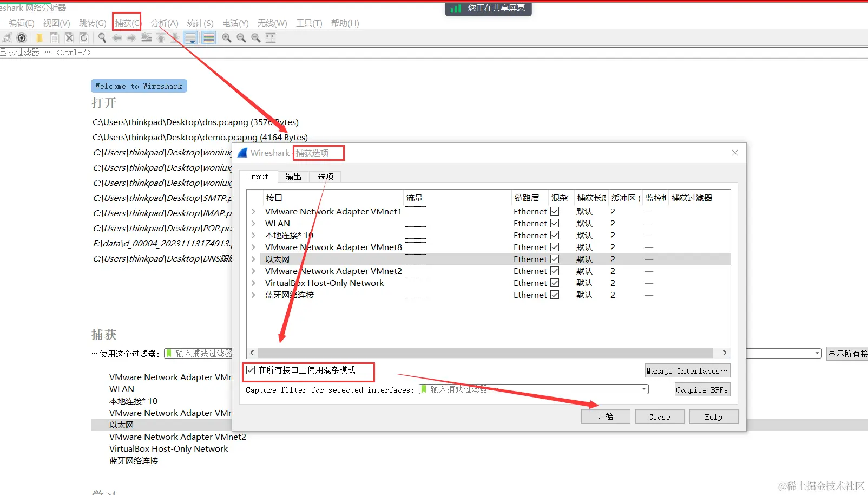Select WLAN in main window interface list
This screenshot has height=495, width=868.
(x=122, y=389)
